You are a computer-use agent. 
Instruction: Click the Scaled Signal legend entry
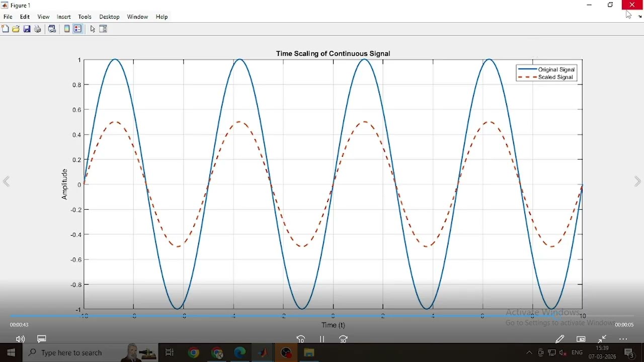[x=546, y=77]
